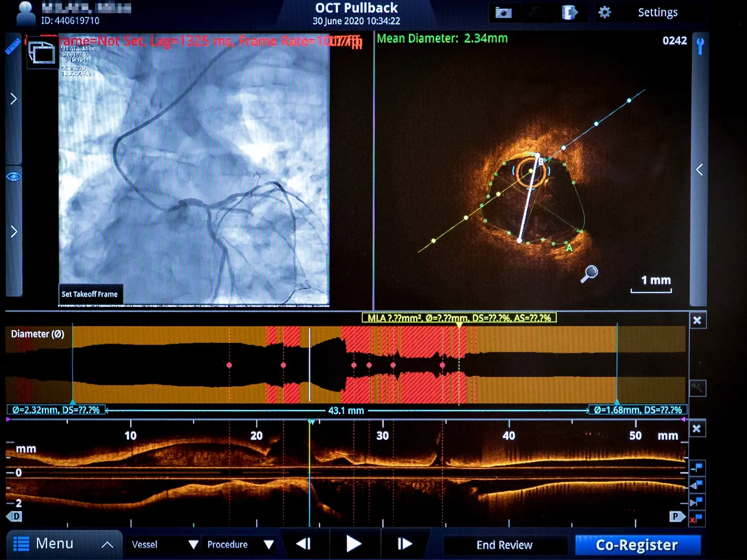Toggle the blue eye visibility icon
This screenshot has height=560, width=747.
tap(13, 177)
